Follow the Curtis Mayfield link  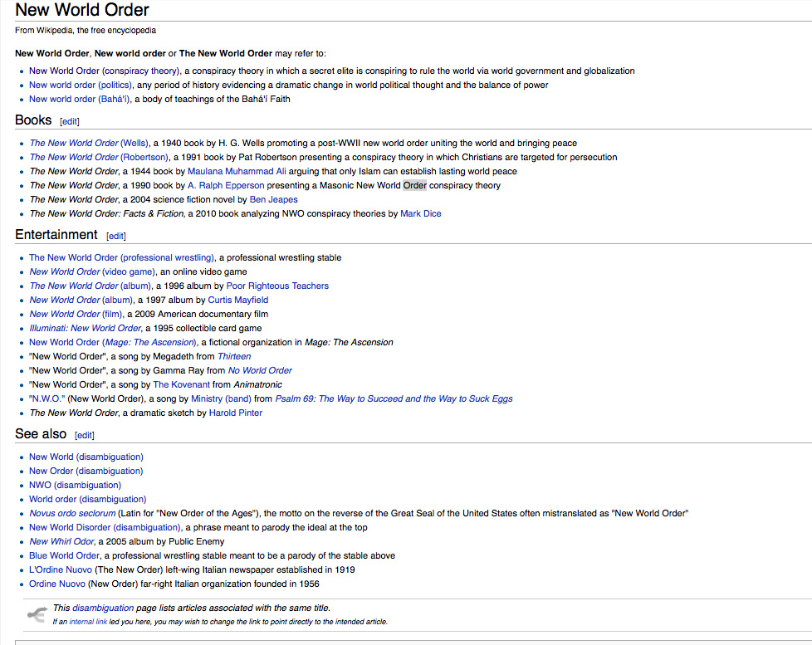tap(238, 300)
